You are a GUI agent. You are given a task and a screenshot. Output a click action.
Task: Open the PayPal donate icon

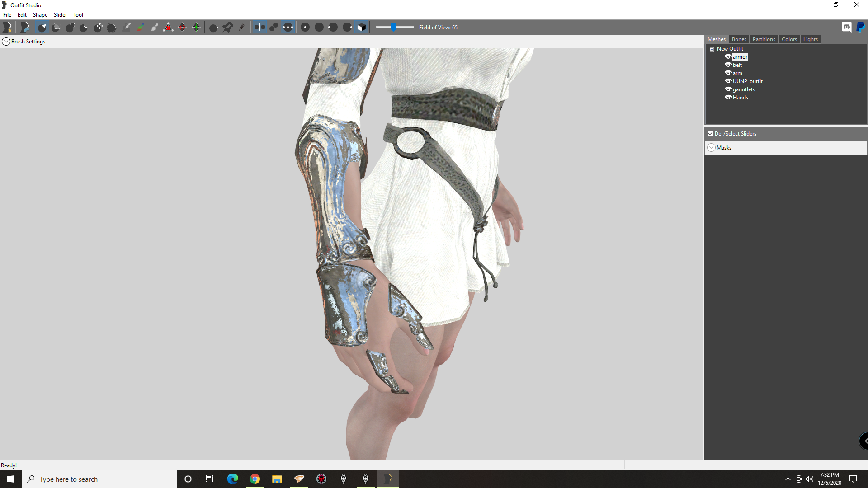[861, 27]
